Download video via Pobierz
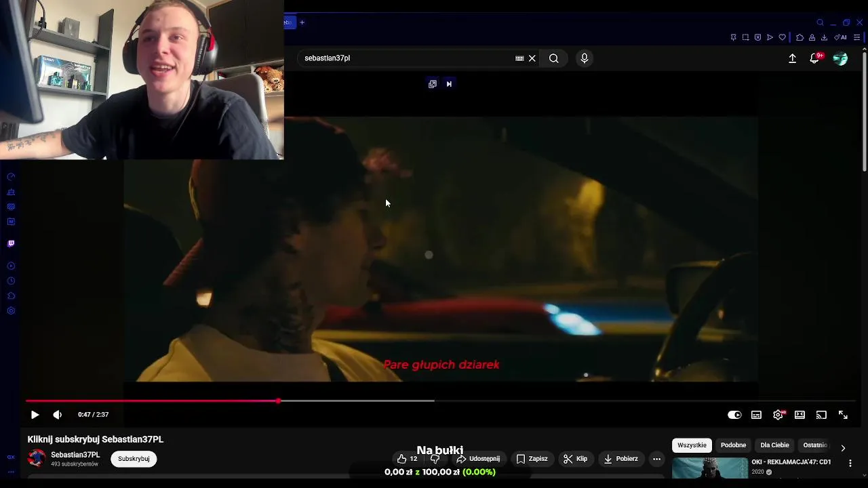 (x=620, y=459)
